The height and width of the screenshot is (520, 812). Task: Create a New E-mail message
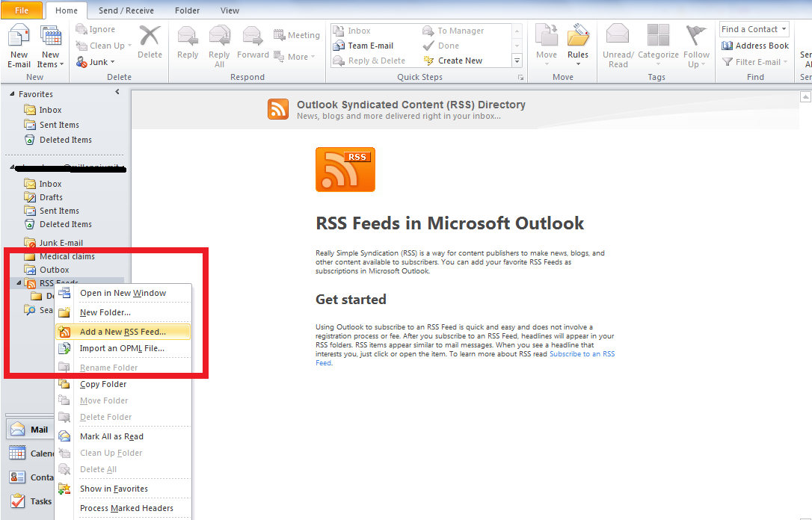pos(18,45)
